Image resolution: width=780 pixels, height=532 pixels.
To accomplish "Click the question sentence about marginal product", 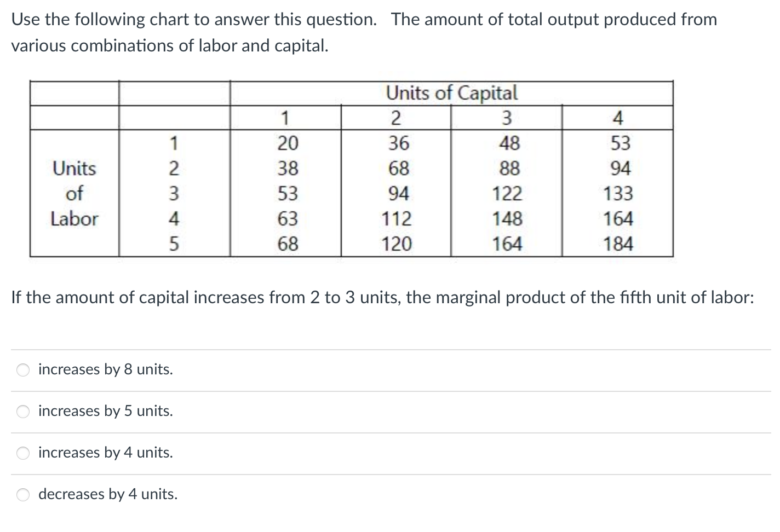I will pos(382,297).
